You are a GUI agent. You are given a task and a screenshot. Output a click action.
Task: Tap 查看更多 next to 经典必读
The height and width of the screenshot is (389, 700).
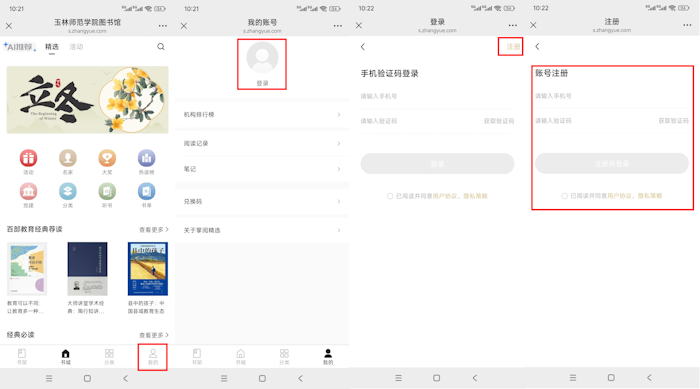click(154, 335)
